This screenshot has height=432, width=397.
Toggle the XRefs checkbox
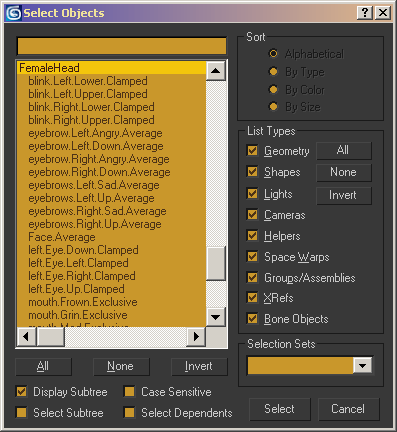coord(252,298)
